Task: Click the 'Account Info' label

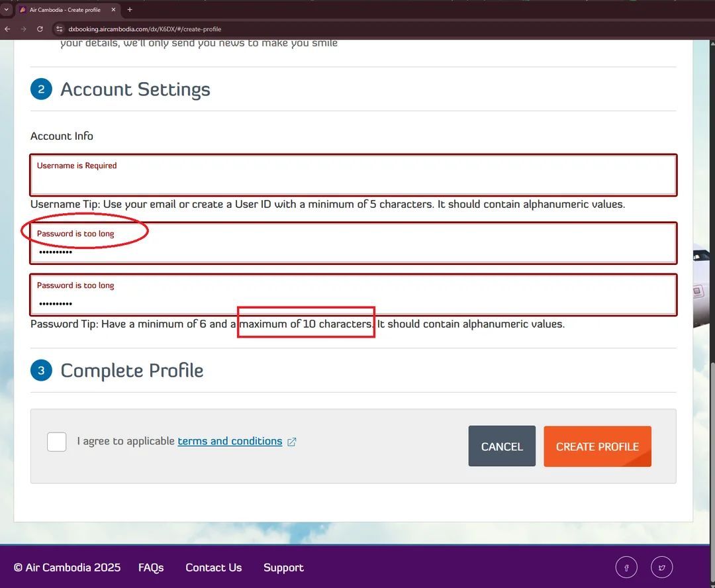Action: (x=62, y=136)
